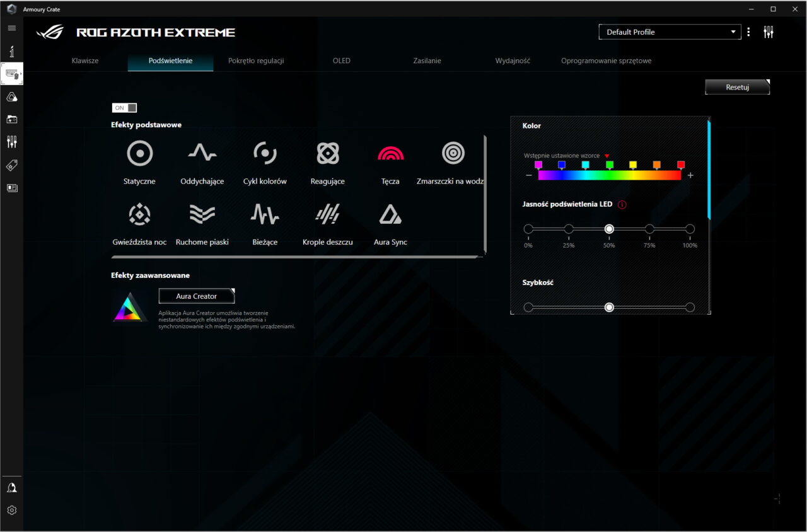
Task: Click LED brightness info icon
Action: (622, 204)
